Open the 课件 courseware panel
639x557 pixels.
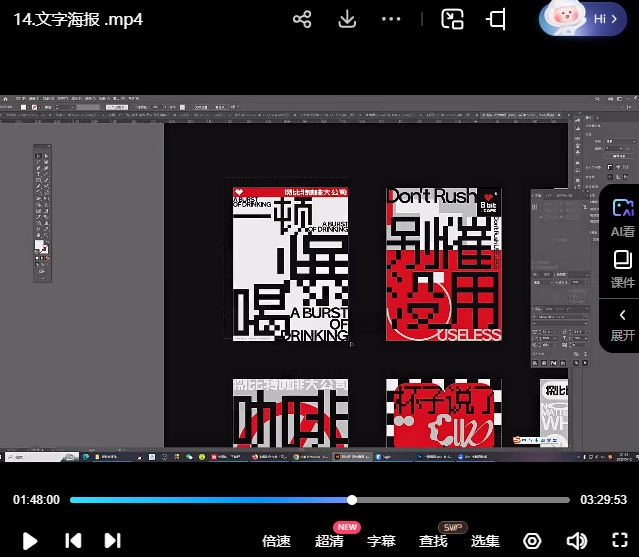pos(623,269)
